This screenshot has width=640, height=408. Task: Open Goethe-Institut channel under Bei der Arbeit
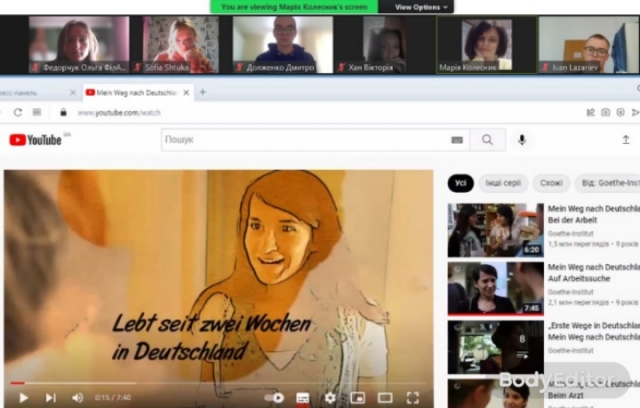click(571, 234)
